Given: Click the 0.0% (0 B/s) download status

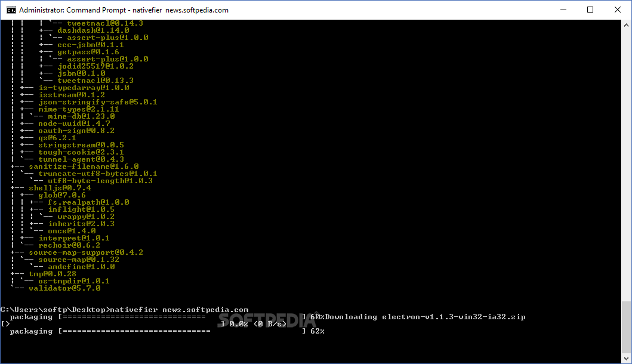Looking at the screenshot, I should pos(258,324).
